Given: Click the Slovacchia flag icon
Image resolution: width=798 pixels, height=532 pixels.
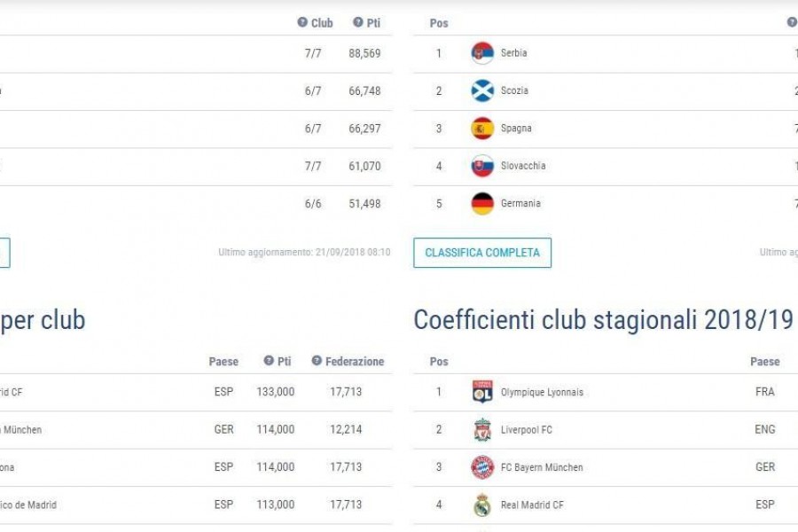Looking at the screenshot, I should (482, 166).
